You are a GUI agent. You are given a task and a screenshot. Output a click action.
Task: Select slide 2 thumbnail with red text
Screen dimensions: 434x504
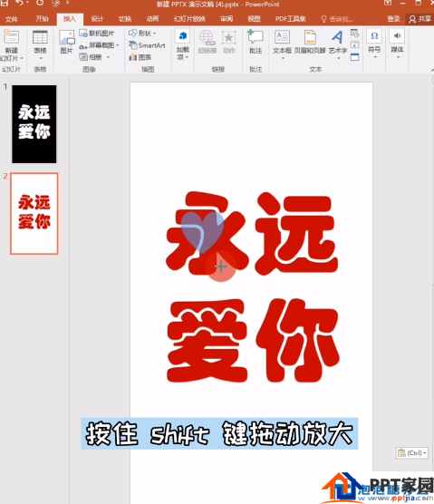coord(34,214)
